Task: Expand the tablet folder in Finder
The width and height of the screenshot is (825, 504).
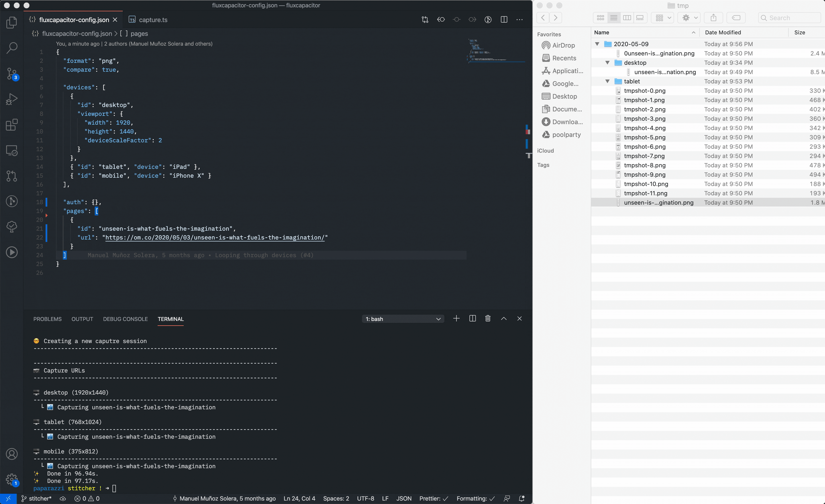Action: [x=607, y=81]
